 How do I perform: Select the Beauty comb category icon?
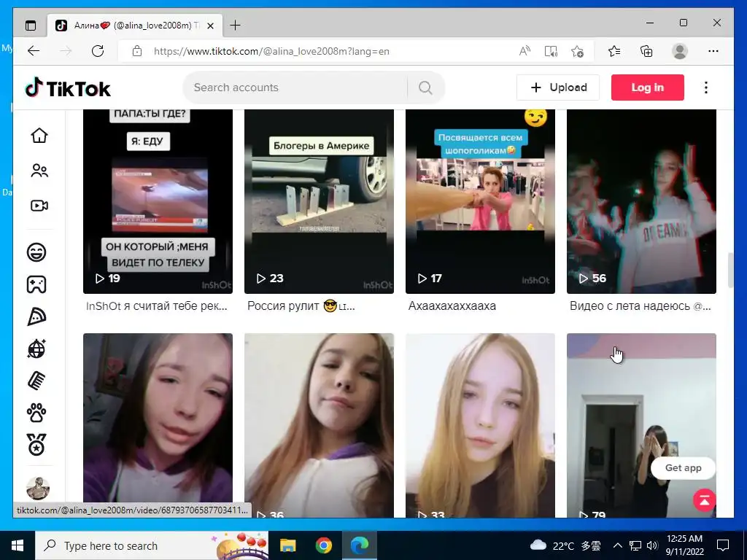[x=36, y=381]
